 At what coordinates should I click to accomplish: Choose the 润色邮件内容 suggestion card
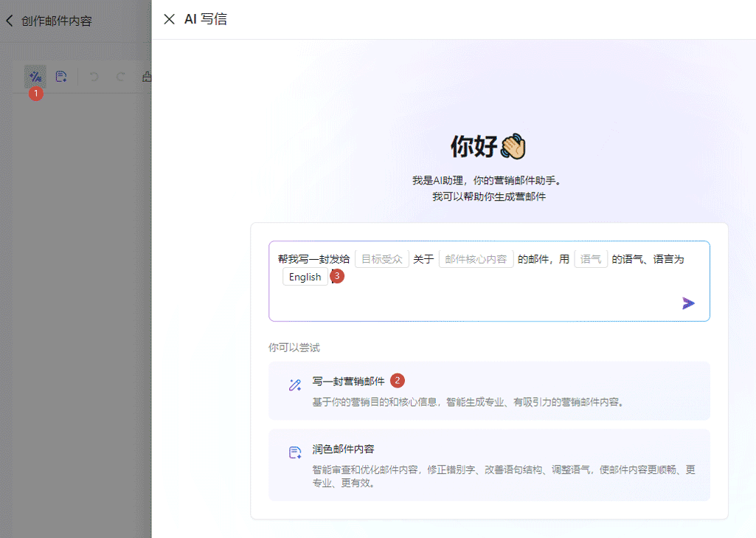(x=489, y=465)
